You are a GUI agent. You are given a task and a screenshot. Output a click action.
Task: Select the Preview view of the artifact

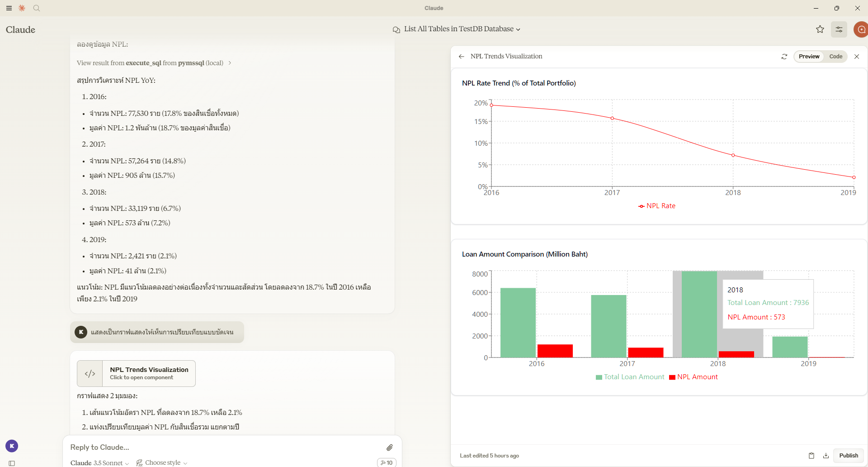tap(809, 56)
